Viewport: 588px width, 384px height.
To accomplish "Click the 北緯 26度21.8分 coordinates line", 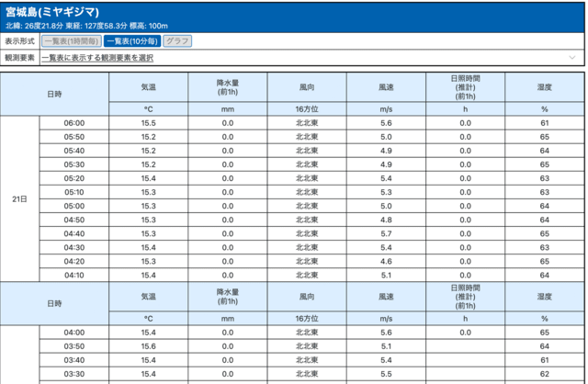I will (x=86, y=26).
